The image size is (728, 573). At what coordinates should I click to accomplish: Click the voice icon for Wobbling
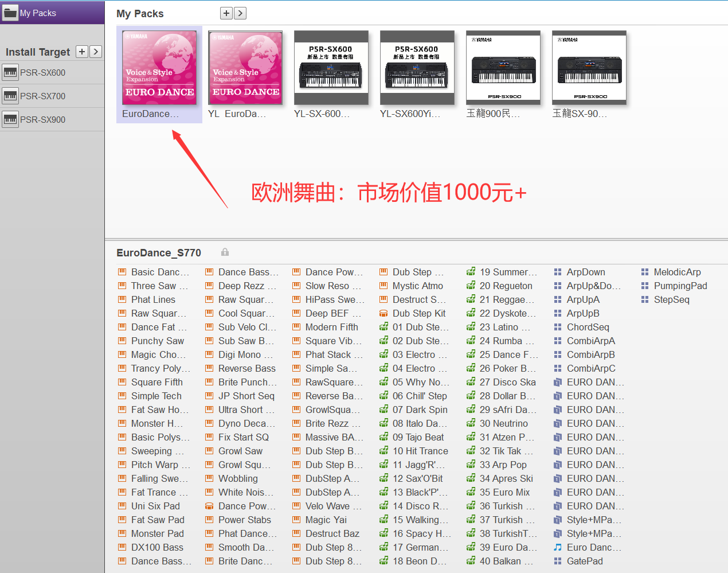[209, 478]
